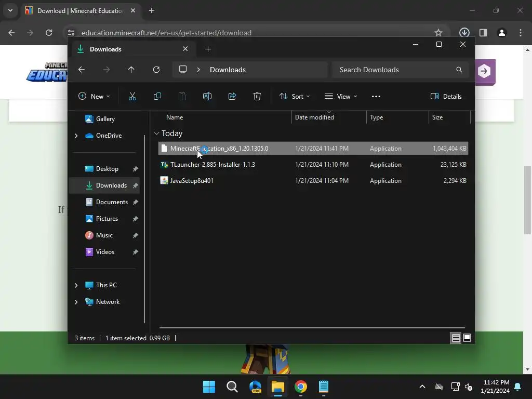
Task: Click the Rename icon in Explorer toolbar
Action: [207, 96]
